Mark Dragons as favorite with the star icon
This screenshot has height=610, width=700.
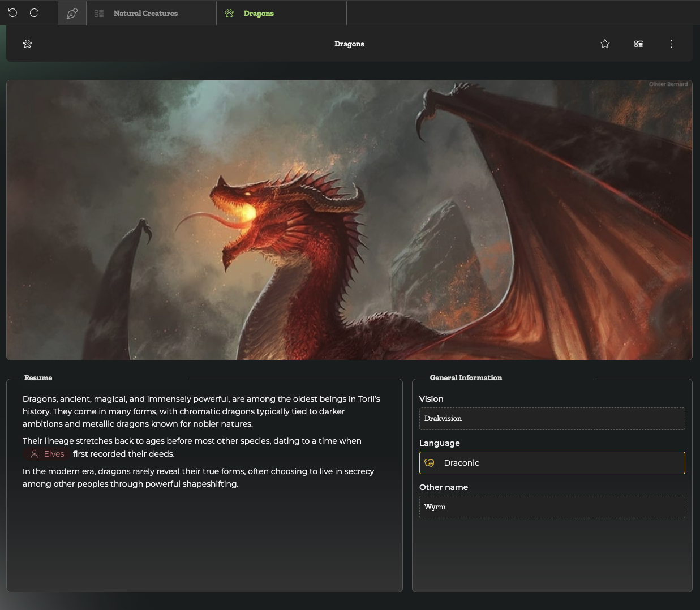click(x=605, y=44)
